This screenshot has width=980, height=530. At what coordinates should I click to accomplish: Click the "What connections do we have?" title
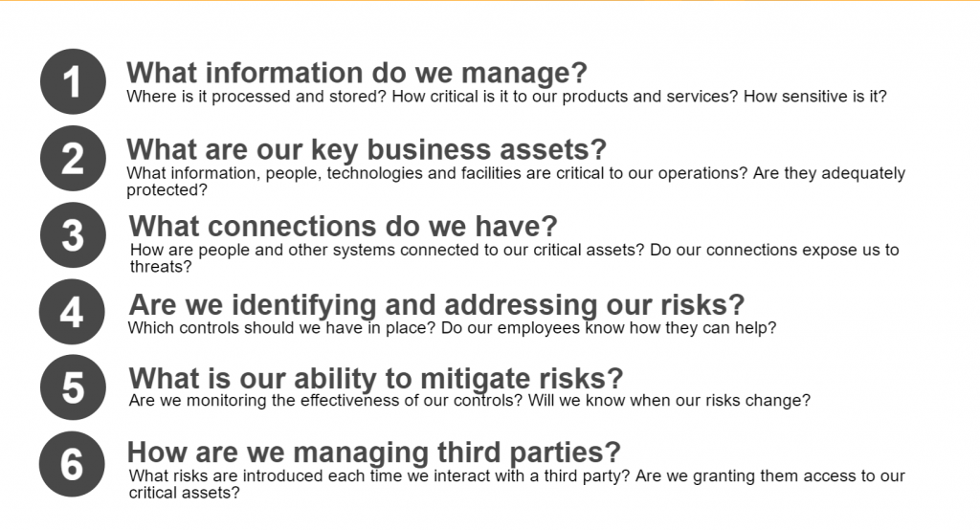tap(343, 226)
